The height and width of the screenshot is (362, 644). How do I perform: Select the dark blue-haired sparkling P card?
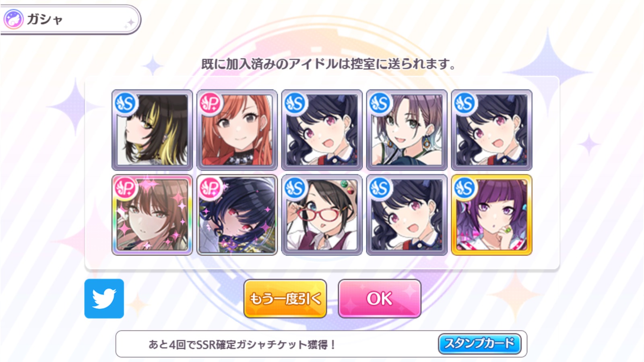[237, 215]
